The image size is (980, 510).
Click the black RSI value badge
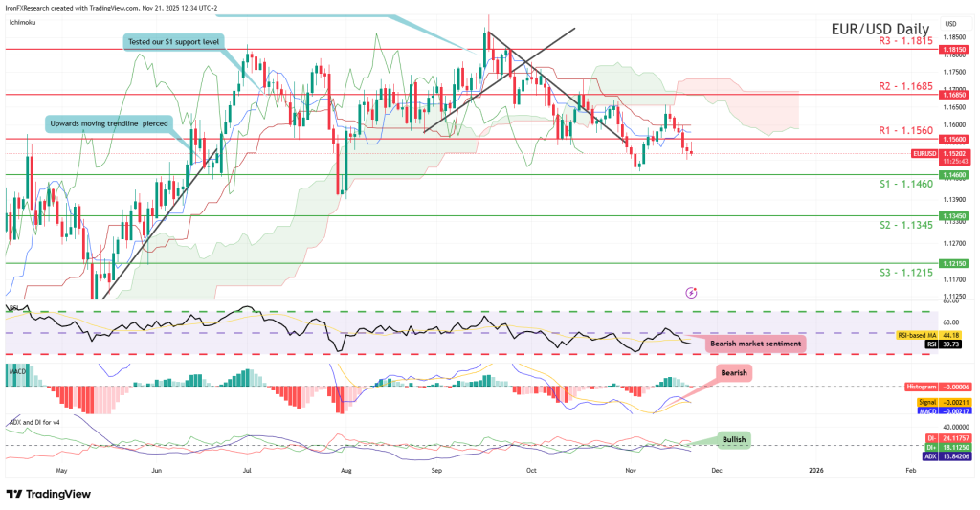click(x=950, y=344)
